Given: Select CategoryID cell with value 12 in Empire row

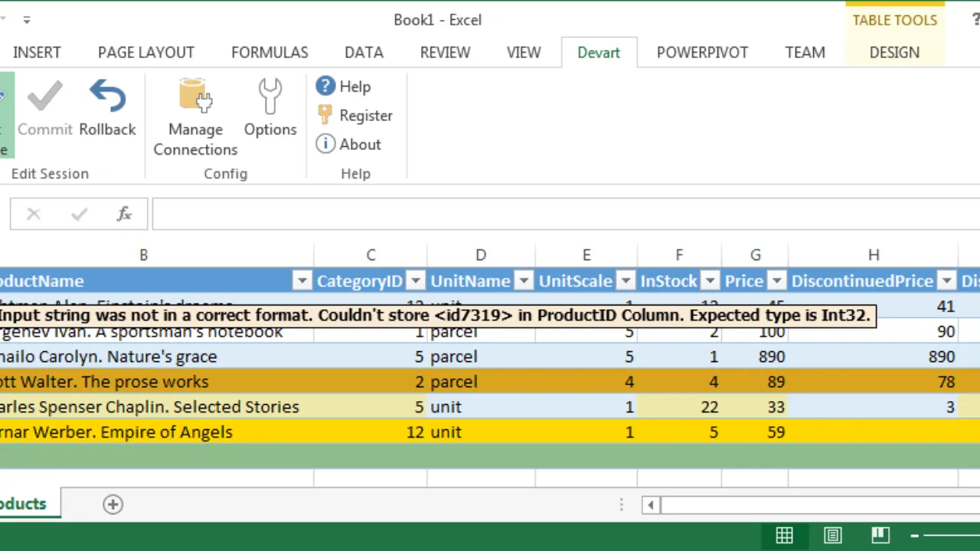Looking at the screenshot, I should coord(371,432).
